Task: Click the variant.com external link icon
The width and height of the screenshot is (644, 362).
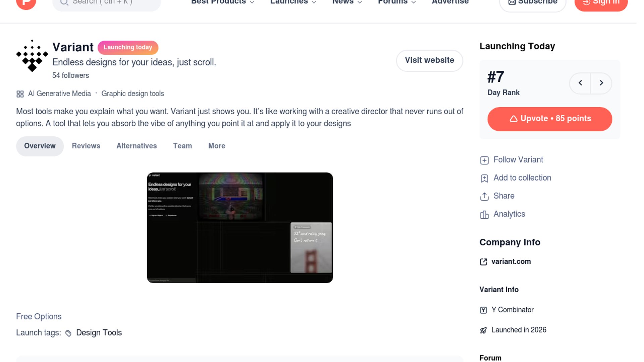Action: pyautogui.click(x=483, y=262)
